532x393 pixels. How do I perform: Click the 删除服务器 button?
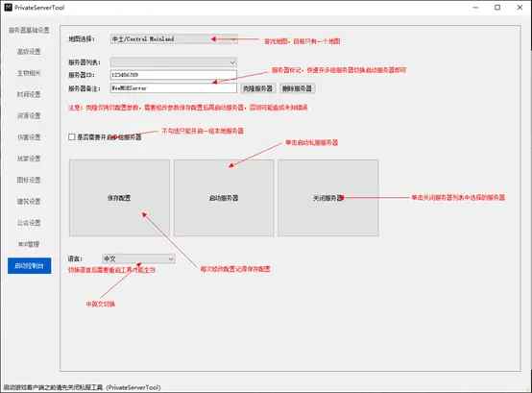pyautogui.click(x=298, y=88)
